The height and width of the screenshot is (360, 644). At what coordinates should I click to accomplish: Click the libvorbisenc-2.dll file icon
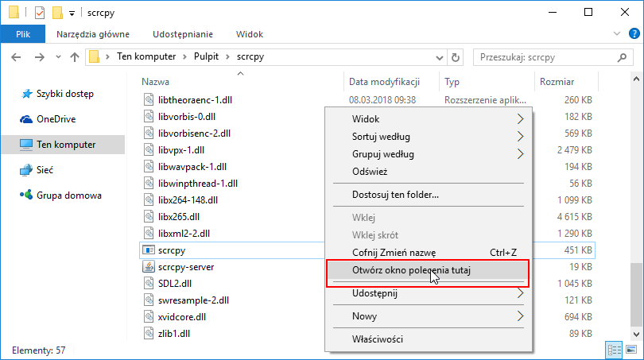pyautogui.click(x=148, y=133)
